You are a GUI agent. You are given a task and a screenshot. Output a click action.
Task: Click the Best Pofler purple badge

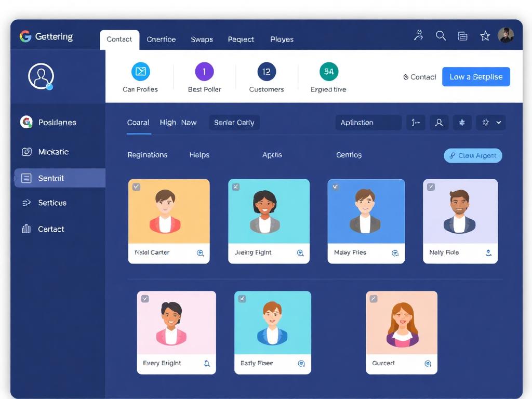[204, 72]
